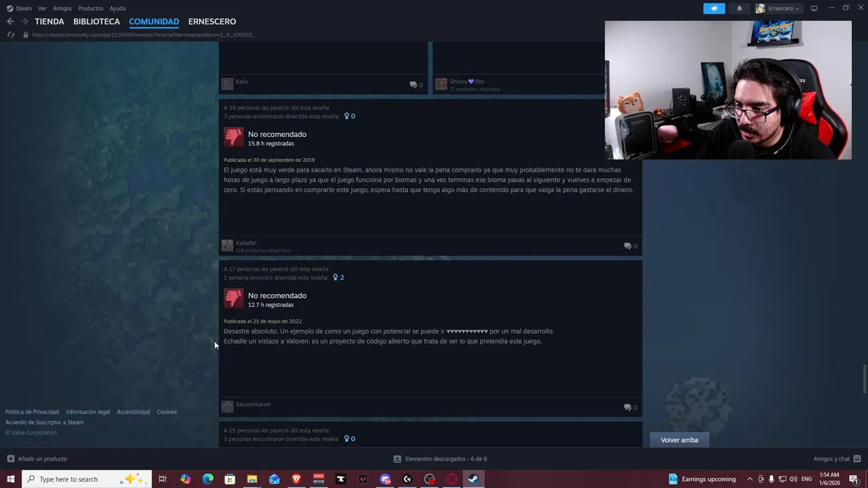The image size is (868, 488).
Task: Open Microsoft Edge from taskbar
Action: coord(208,479)
